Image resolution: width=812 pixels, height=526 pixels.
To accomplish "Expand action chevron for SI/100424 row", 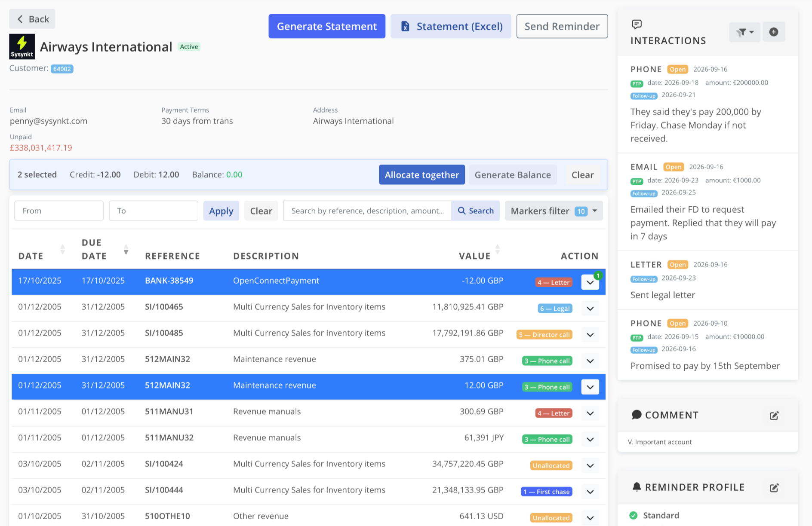I will click(x=590, y=466).
